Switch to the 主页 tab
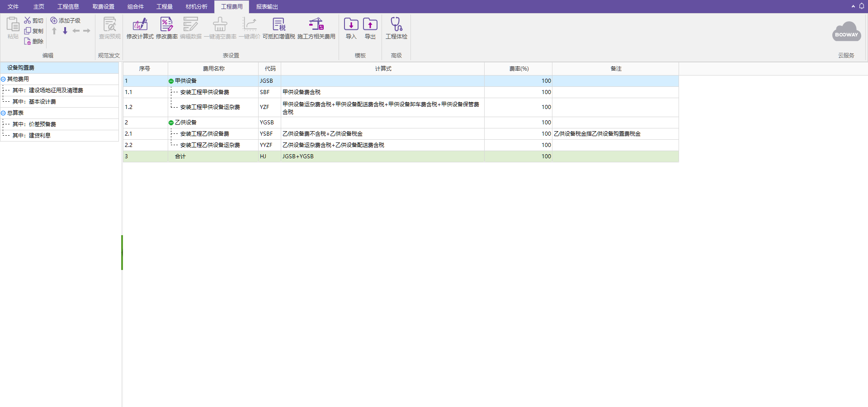Viewport: 868px width, 407px height. click(x=39, y=7)
